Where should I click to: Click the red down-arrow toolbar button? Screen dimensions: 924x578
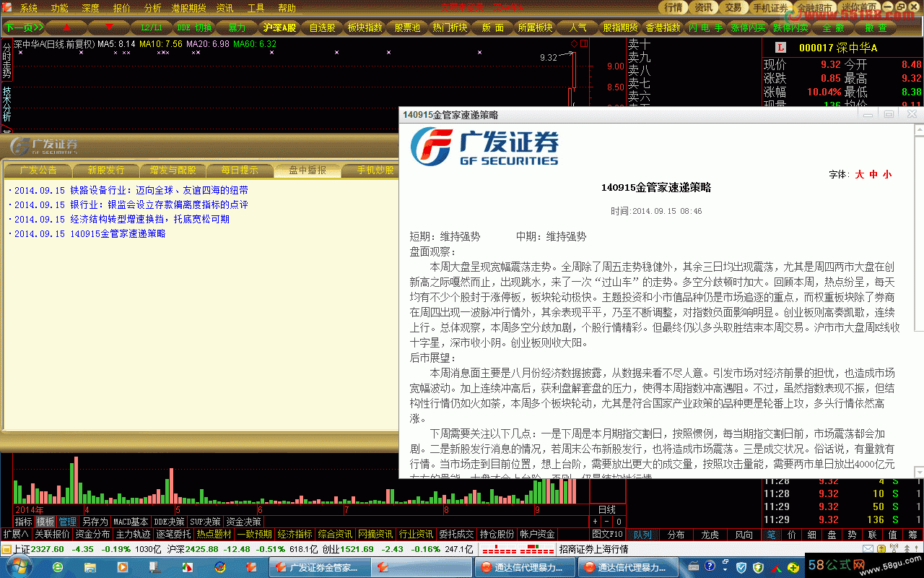(110, 27)
